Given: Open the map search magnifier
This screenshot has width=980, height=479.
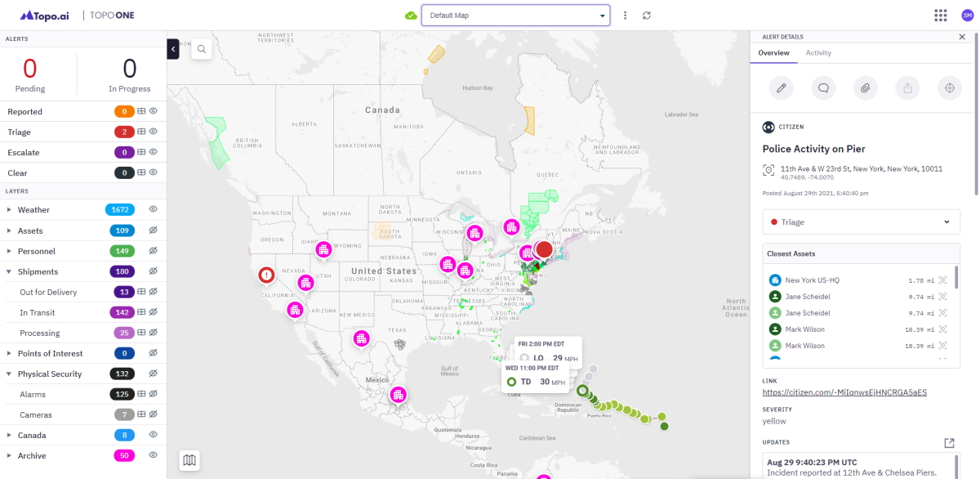Looking at the screenshot, I should [201, 49].
